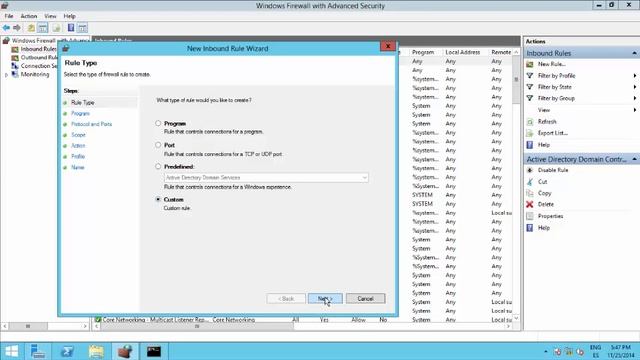The image size is (640, 360).
Task: Click the Cancel button in the wizard
Action: tap(365, 298)
